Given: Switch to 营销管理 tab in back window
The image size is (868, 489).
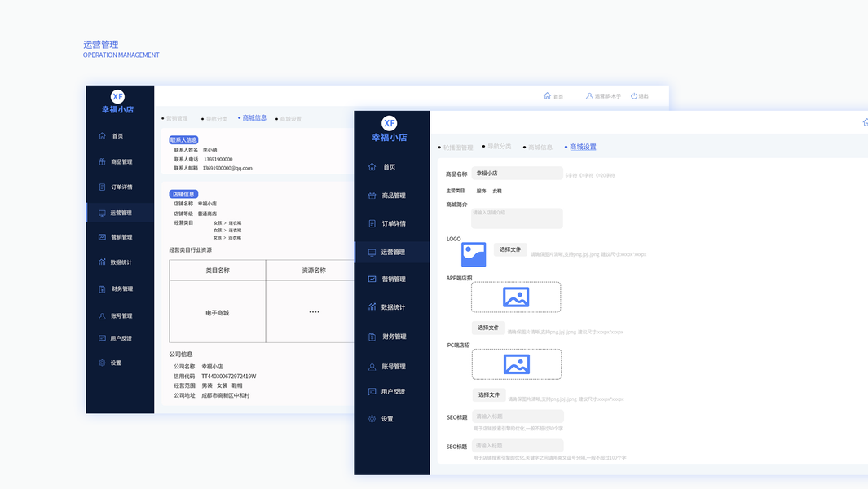Looking at the screenshot, I should click(x=177, y=118).
